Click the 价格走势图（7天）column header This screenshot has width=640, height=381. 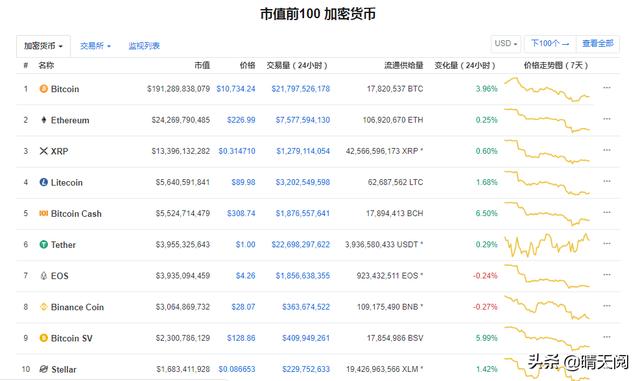coord(556,65)
